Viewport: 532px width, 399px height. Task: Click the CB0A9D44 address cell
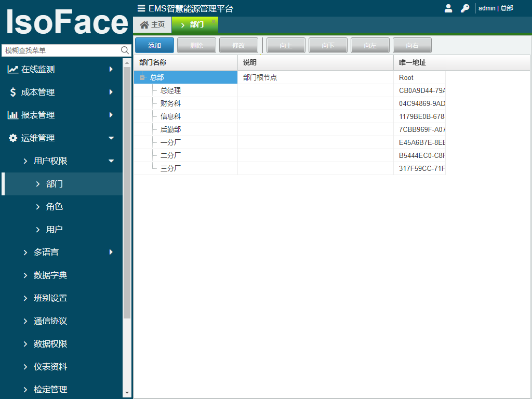(x=419, y=90)
